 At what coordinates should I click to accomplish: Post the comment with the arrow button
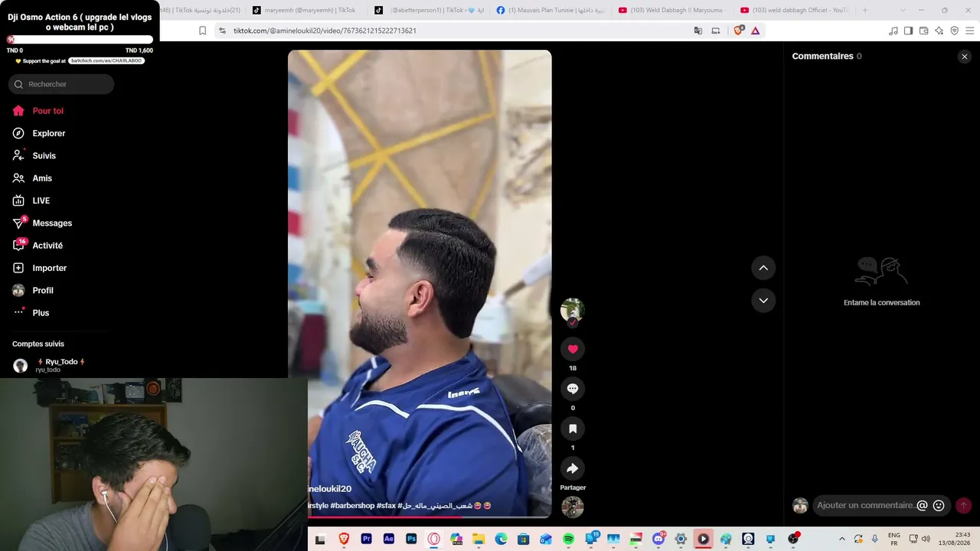964,505
